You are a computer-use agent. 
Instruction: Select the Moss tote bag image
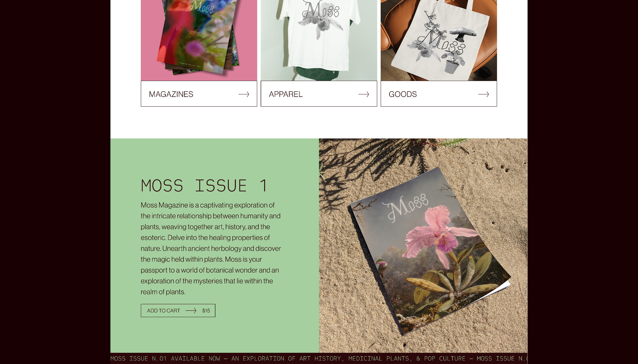pyautogui.click(x=438, y=40)
